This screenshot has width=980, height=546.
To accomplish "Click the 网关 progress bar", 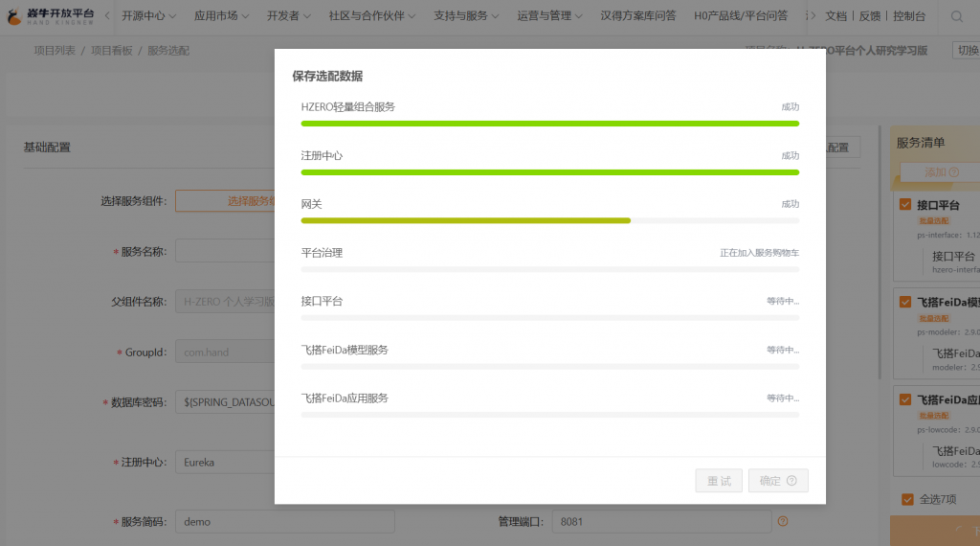I will tap(549, 220).
